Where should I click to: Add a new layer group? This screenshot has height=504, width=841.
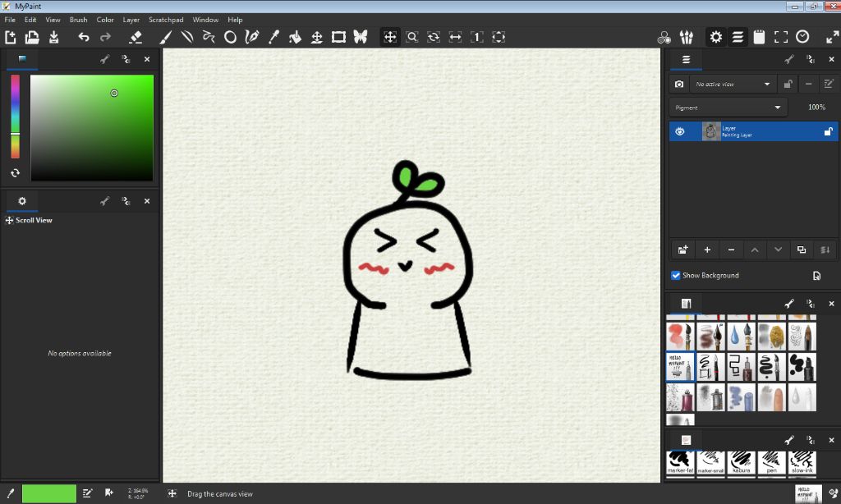682,250
